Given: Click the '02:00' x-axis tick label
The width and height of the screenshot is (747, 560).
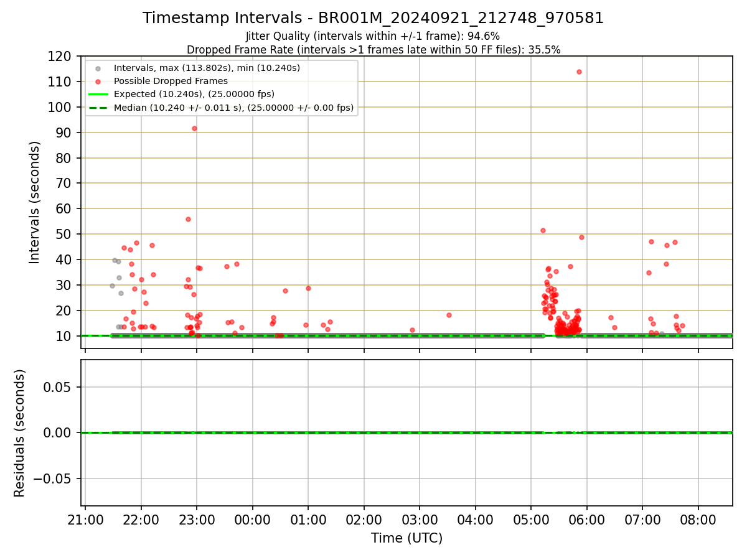Looking at the screenshot, I should point(364,519).
